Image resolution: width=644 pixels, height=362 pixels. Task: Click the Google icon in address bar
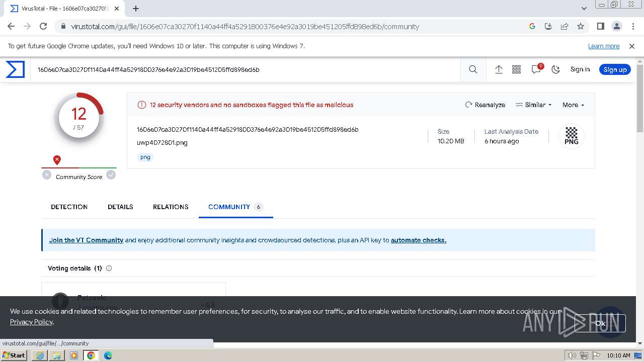532,27
